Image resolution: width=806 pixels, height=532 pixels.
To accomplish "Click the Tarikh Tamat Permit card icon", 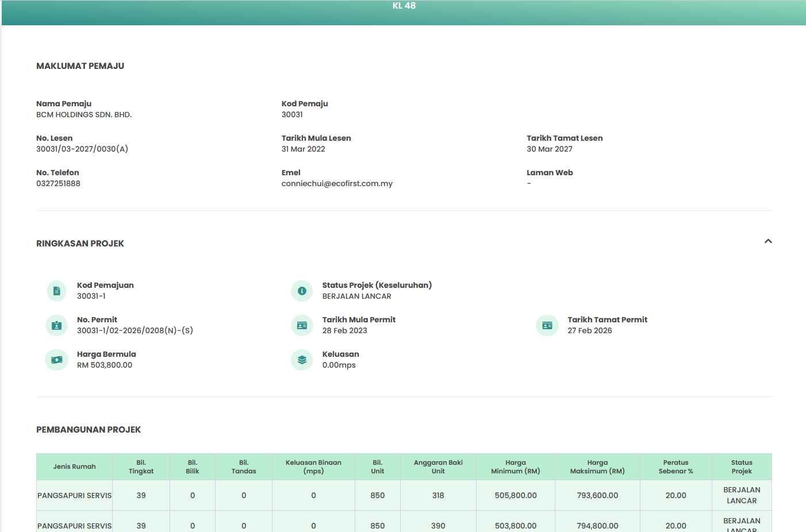I will tap(547, 326).
